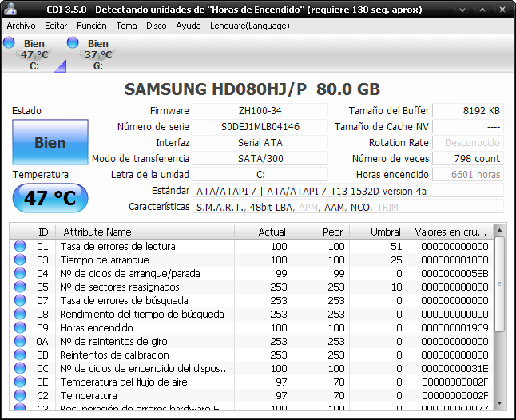Image resolution: width=516 pixels, height=420 pixels.
Task: Click status icon for Temperatura C2 row
Action: point(20,396)
